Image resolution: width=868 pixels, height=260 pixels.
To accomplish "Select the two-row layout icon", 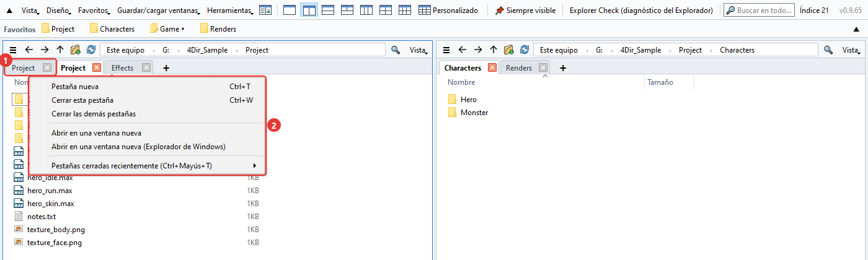I will coord(328,11).
